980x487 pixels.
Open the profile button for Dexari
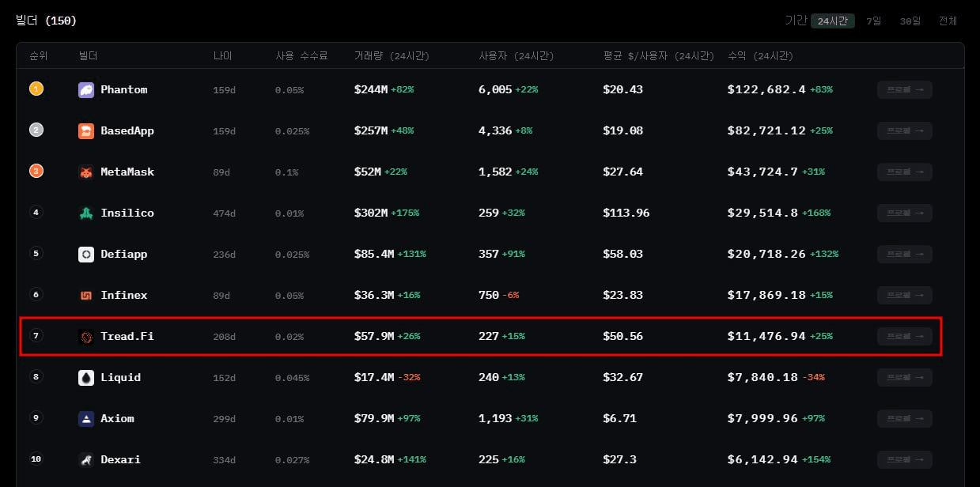coord(904,460)
